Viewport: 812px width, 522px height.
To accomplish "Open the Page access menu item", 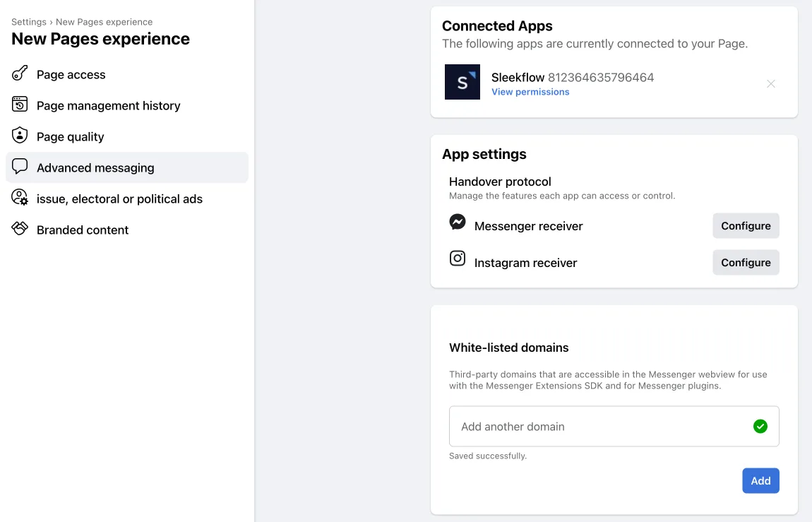I will [127, 75].
